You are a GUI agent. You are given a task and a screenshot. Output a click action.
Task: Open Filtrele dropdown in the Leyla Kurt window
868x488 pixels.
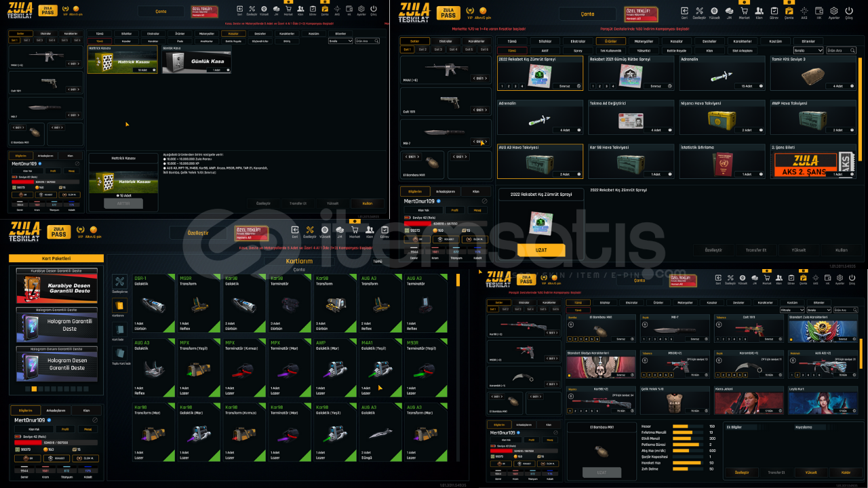click(x=791, y=310)
